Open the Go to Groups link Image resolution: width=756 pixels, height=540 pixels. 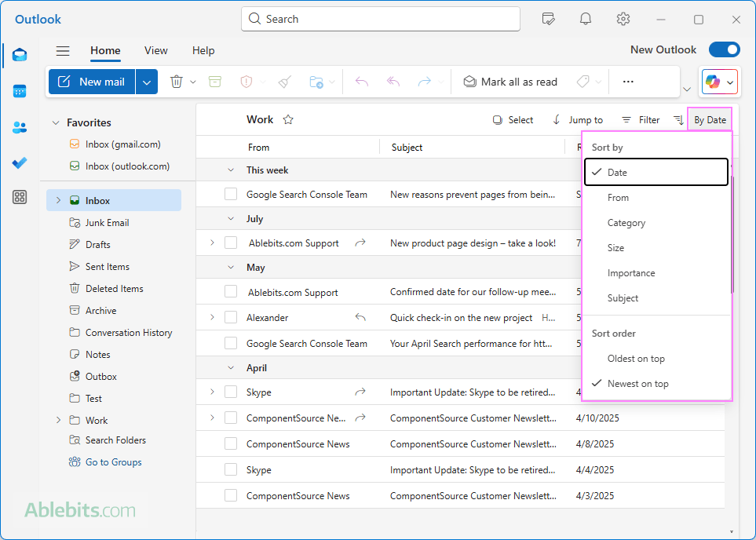pyautogui.click(x=113, y=462)
